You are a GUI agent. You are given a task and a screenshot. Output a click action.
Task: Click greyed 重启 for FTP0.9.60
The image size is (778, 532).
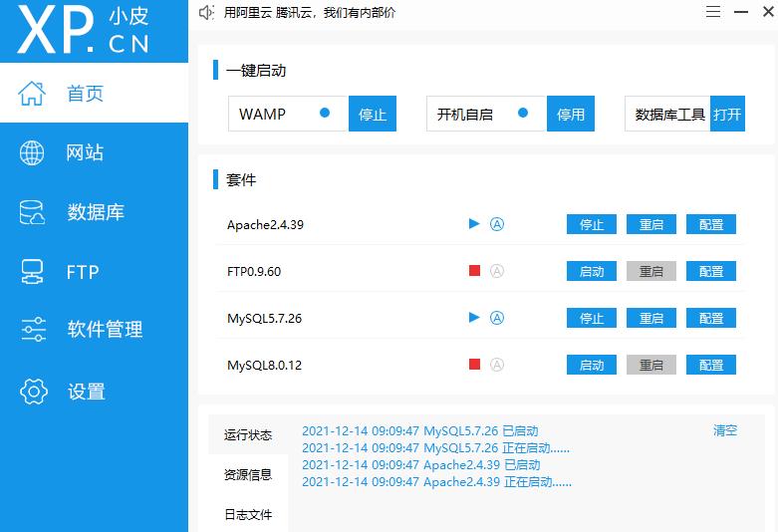(x=650, y=271)
